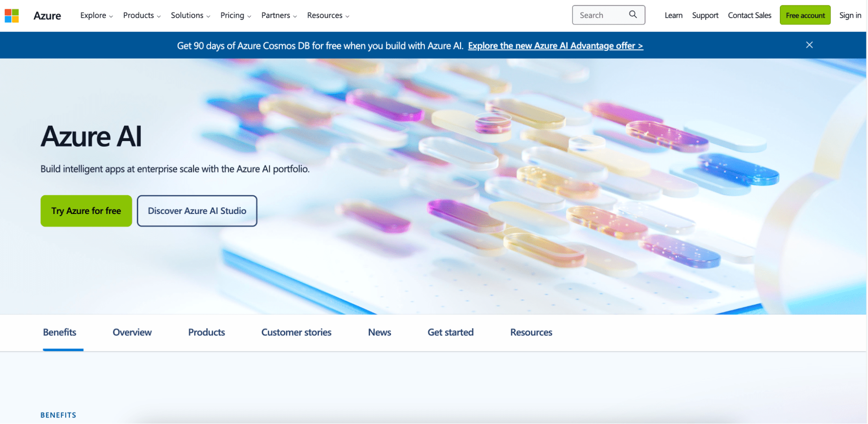Expand the Partners dropdown
The image size is (868, 424).
(279, 15)
